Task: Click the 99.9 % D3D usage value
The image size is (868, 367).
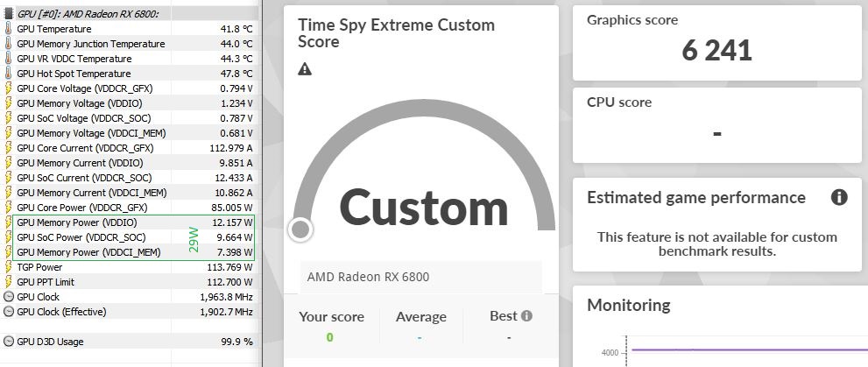Action: pos(237,342)
